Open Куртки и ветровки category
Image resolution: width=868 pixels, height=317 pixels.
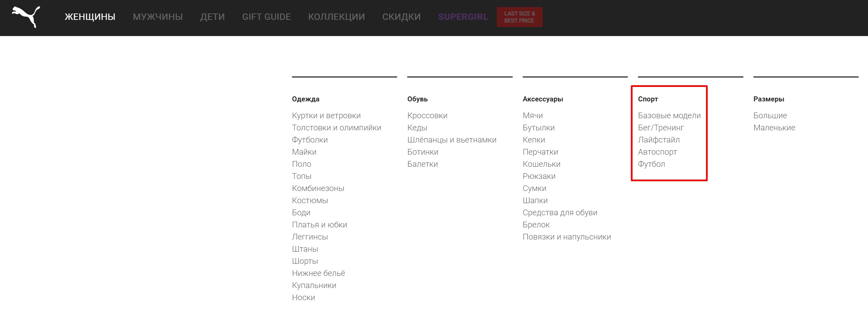tap(326, 116)
